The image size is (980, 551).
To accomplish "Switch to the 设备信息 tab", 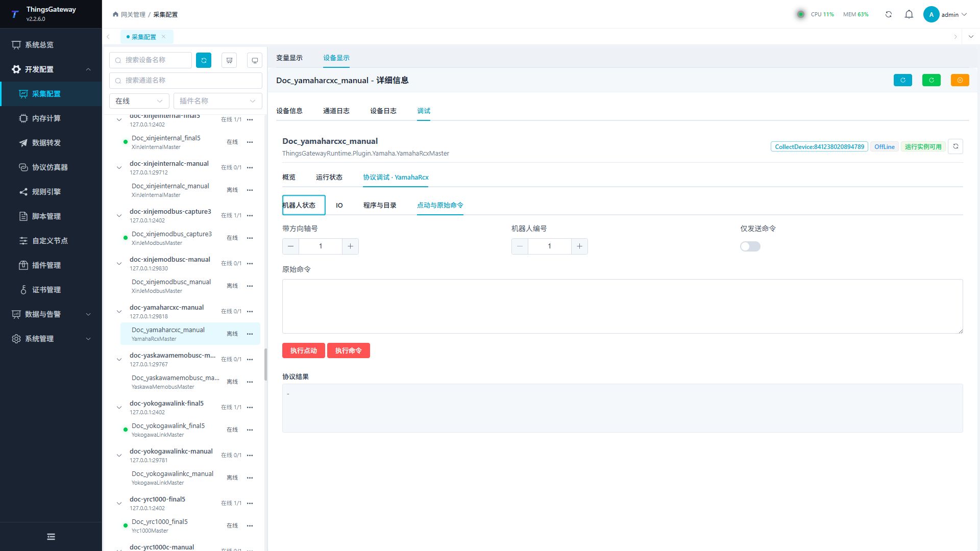I will (289, 111).
